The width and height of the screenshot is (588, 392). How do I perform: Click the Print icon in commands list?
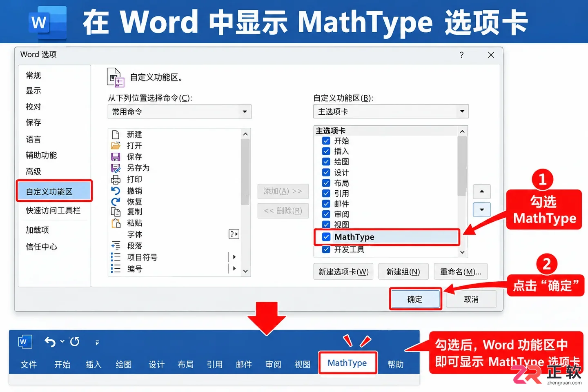pos(116,179)
